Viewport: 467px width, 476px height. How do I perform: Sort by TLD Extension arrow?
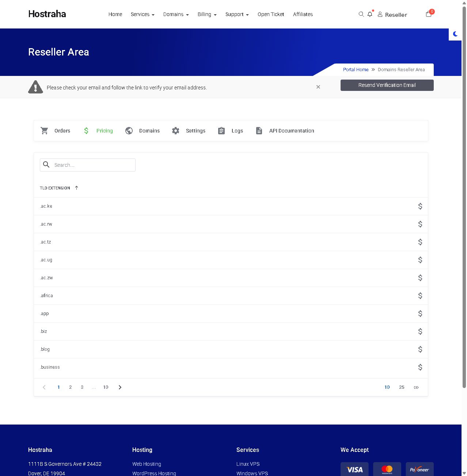[76, 188]
